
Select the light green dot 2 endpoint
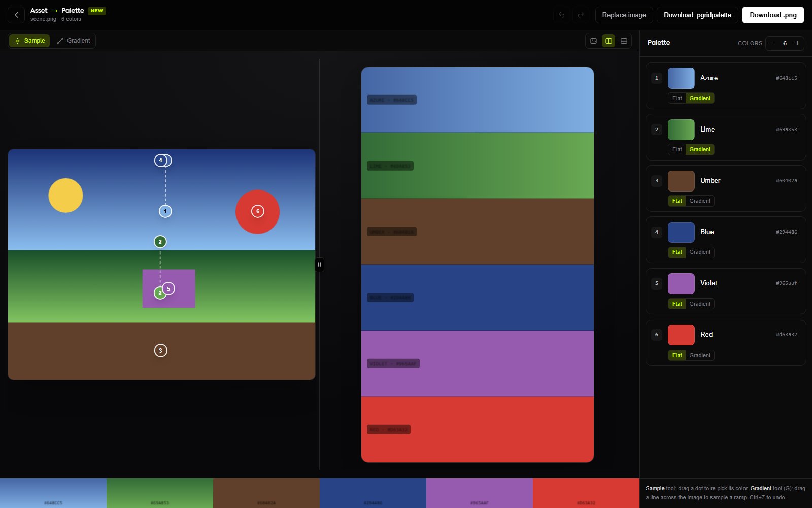tap(159, 293)
